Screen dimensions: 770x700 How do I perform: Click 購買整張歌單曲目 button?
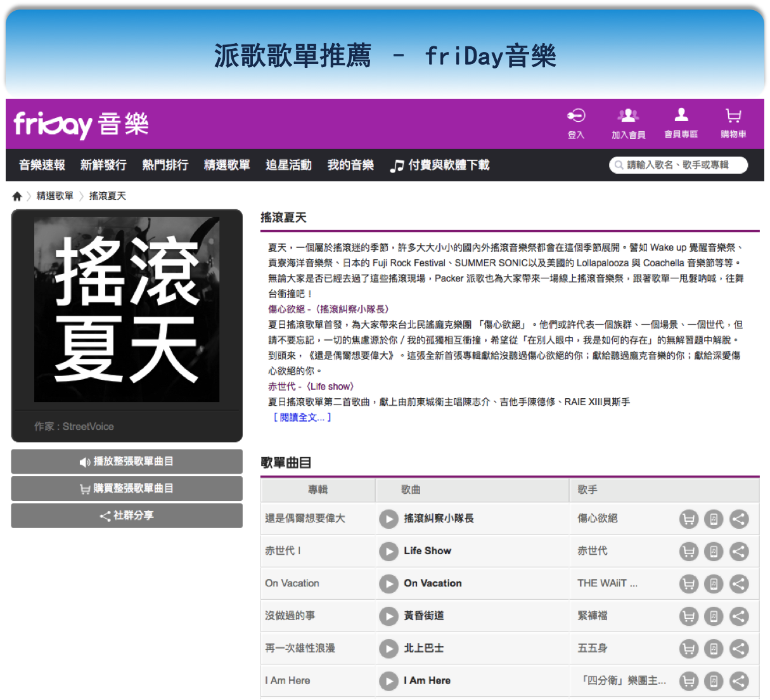click(x=127, y=489)
